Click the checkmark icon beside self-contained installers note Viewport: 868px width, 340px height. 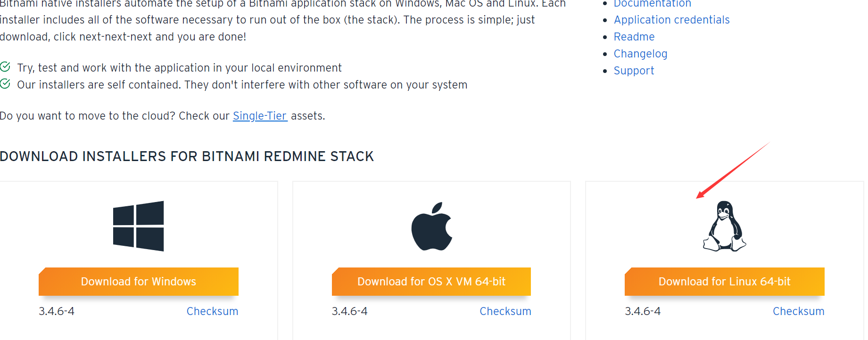tap(6, 84)
